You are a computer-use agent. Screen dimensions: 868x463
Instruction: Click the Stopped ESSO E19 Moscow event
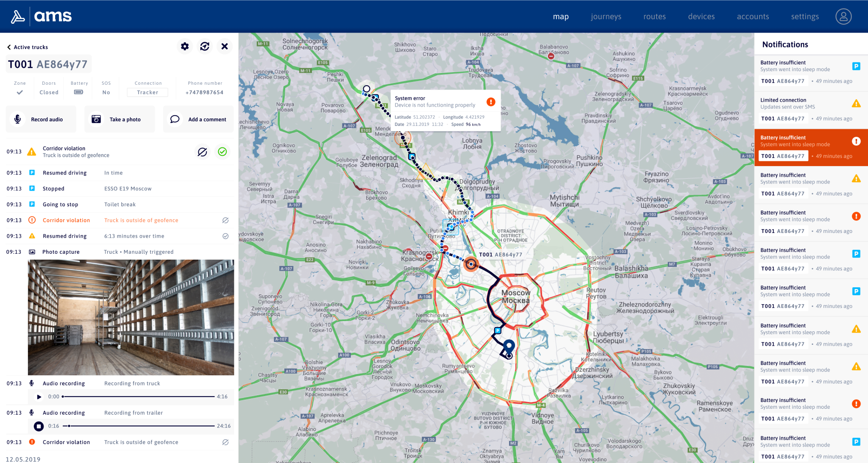(120, 189)
